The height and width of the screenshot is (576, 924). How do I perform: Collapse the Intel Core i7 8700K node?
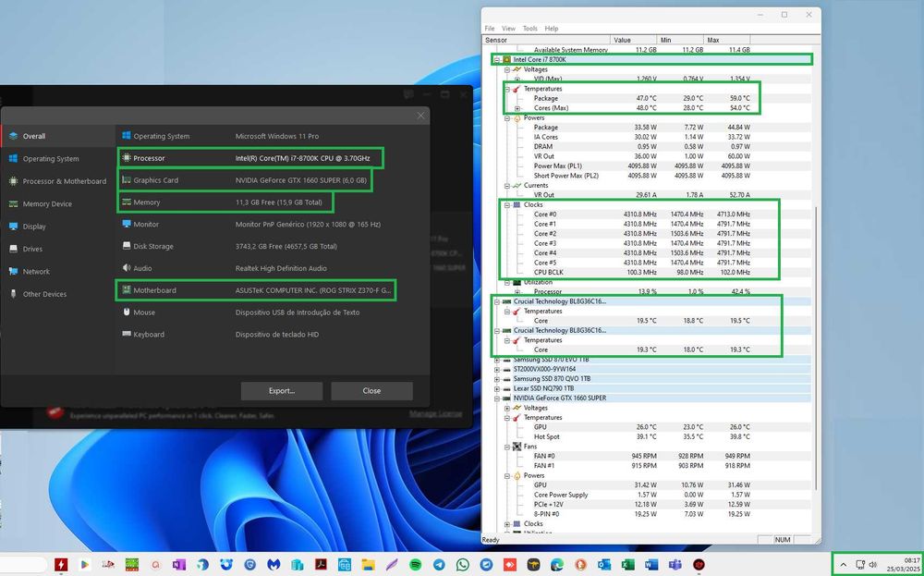click(x=497, y=59)
